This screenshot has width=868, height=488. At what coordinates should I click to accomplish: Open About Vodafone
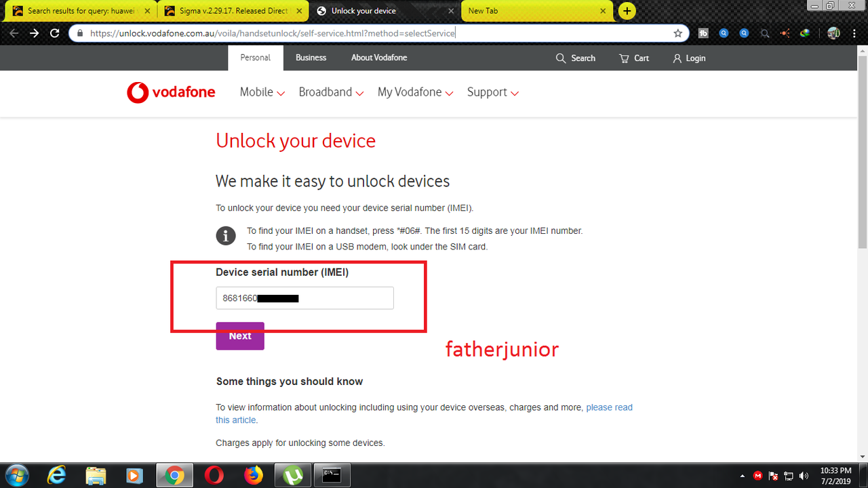379,58
